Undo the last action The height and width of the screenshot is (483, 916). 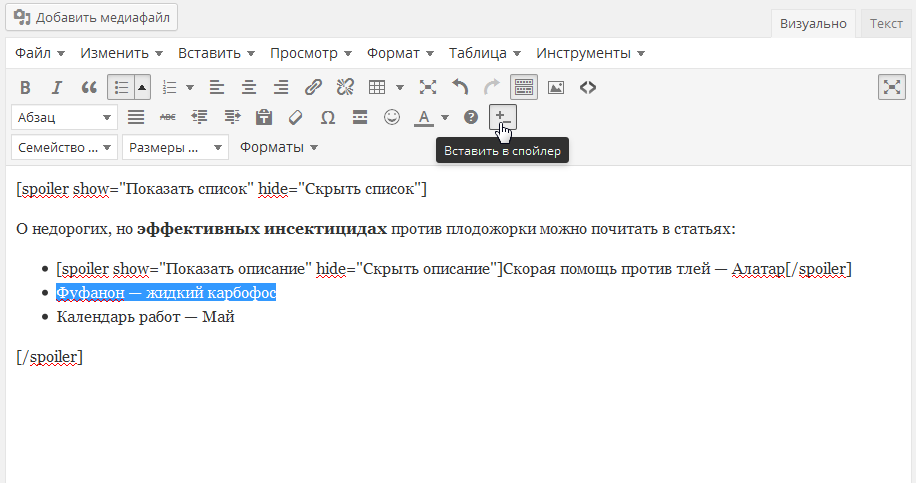pyautogui.click(x=460, y=88)
